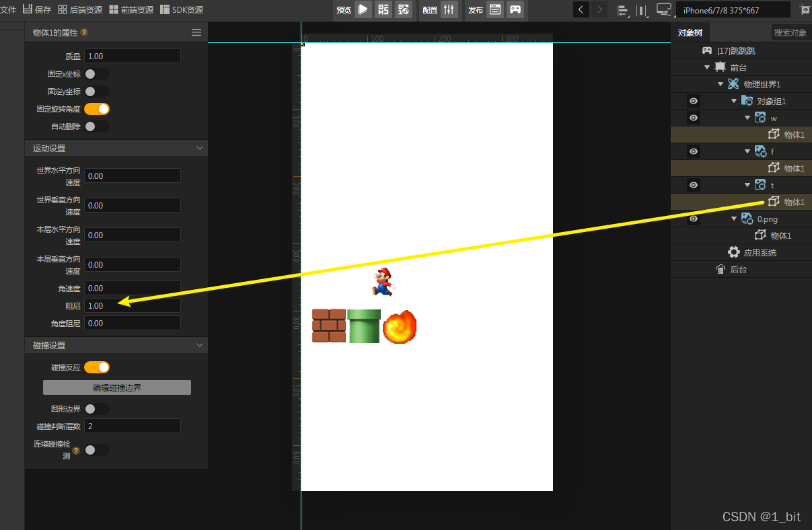Toggle 固定x坐标 switch

point(97,74)
